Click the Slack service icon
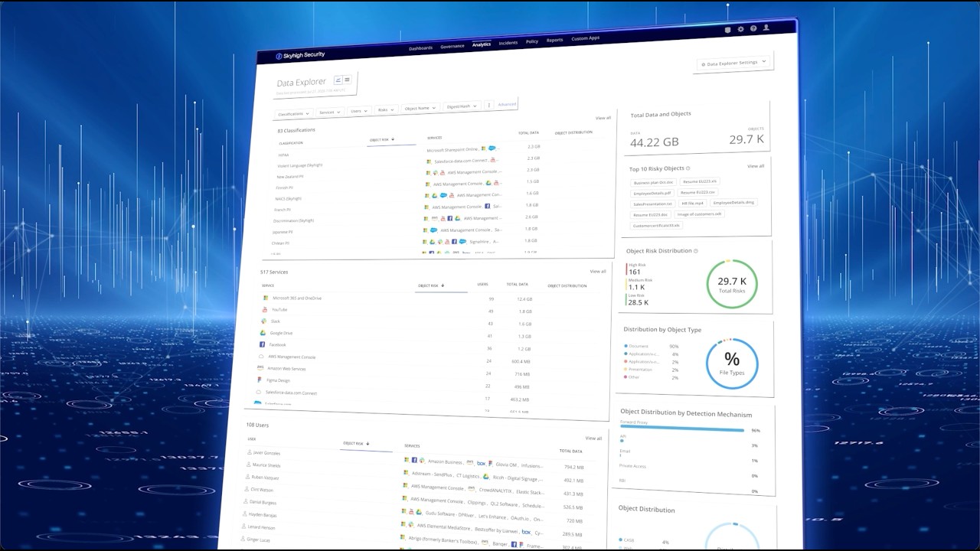Viewport: 980px width, 551px height. pos(264,321)
